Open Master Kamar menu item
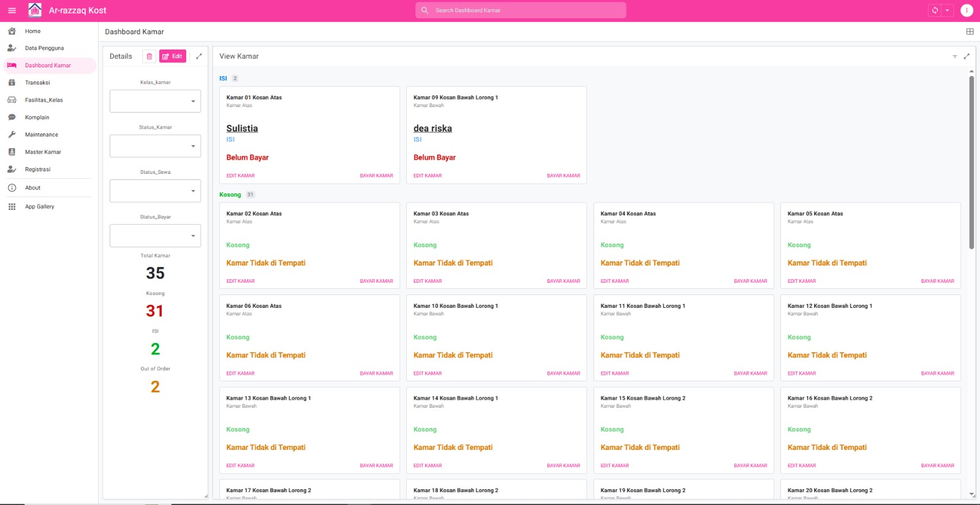 (x=43, y=152)
